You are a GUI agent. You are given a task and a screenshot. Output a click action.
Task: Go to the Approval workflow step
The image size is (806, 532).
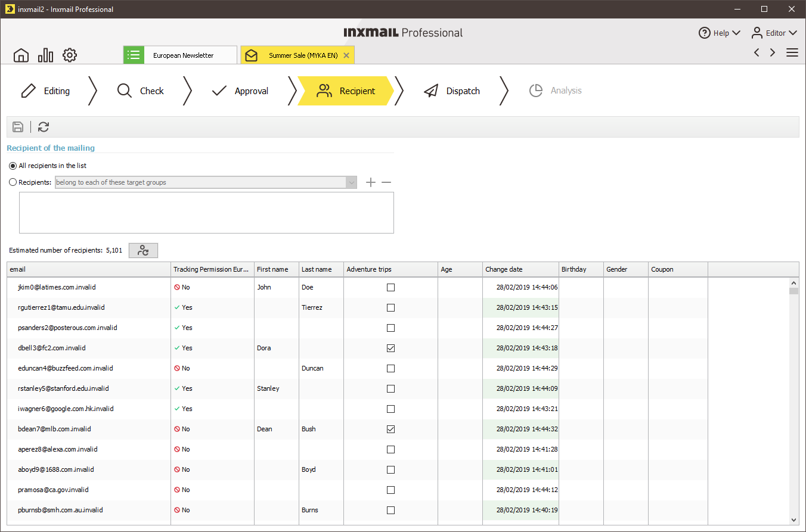(240, 91)
